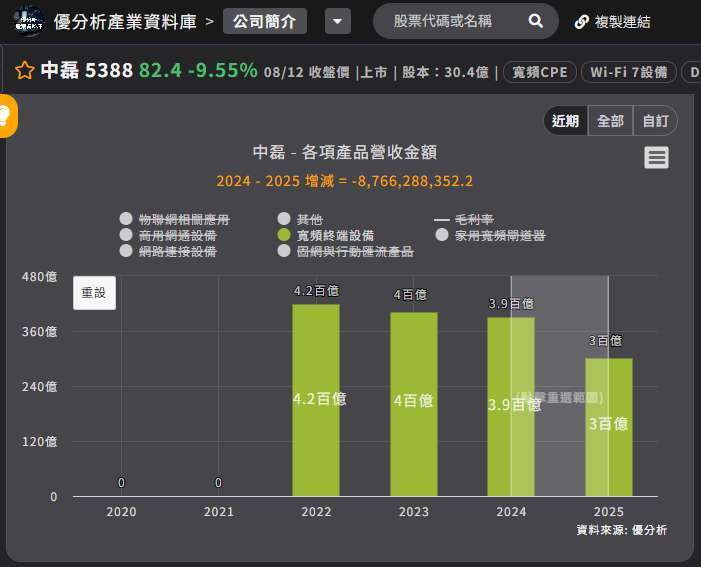This screenshot has width=701, height=567.
Task: Click the 480億 y-axis label
Action: (39, 277)
